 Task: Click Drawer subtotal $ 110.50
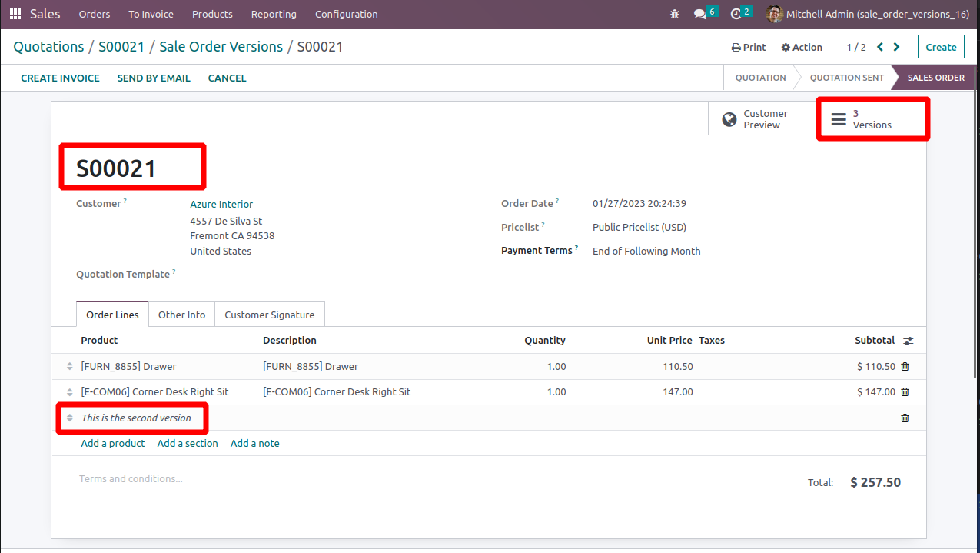876,367
